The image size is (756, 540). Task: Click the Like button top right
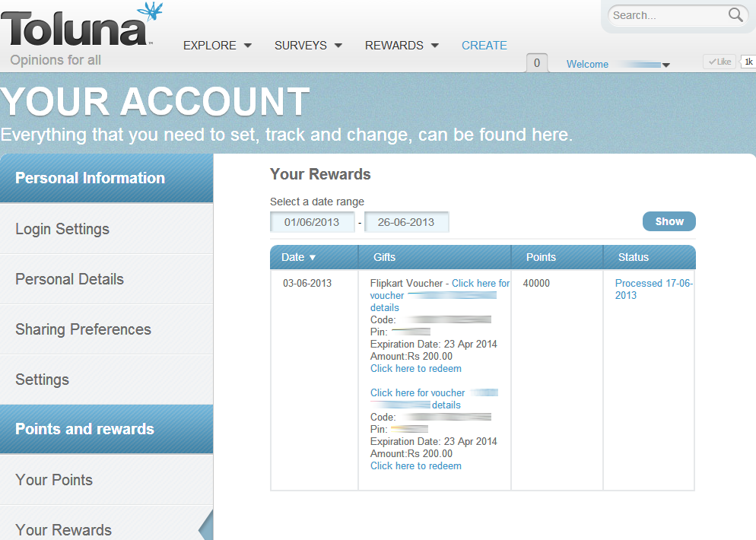[718, 61]
